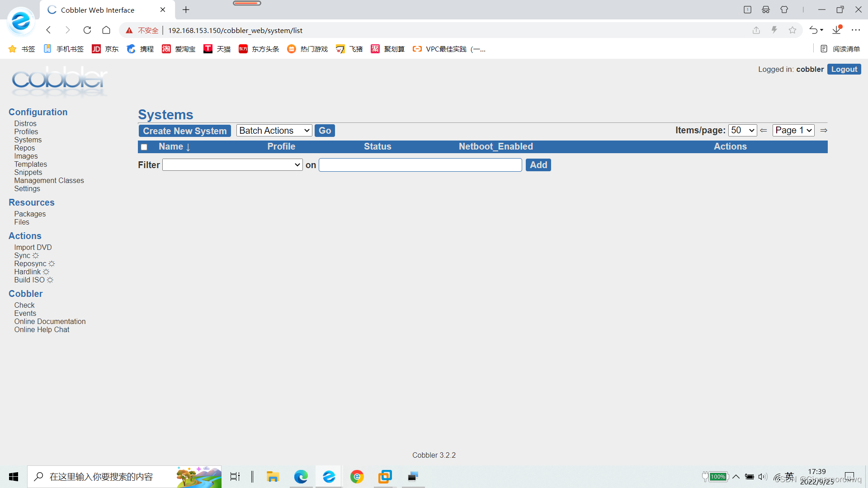Open the downloads icon in browser toolbar

point(836,30)
